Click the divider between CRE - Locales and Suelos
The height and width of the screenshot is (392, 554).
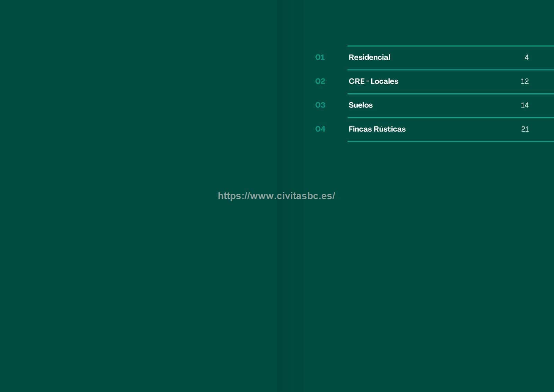click(x=450, y=93)
